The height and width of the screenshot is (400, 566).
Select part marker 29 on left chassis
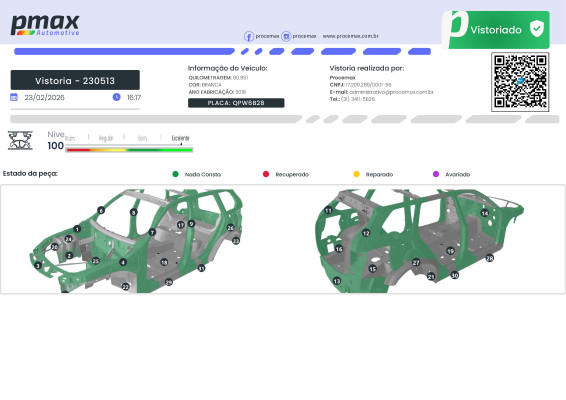pos(169,282)
